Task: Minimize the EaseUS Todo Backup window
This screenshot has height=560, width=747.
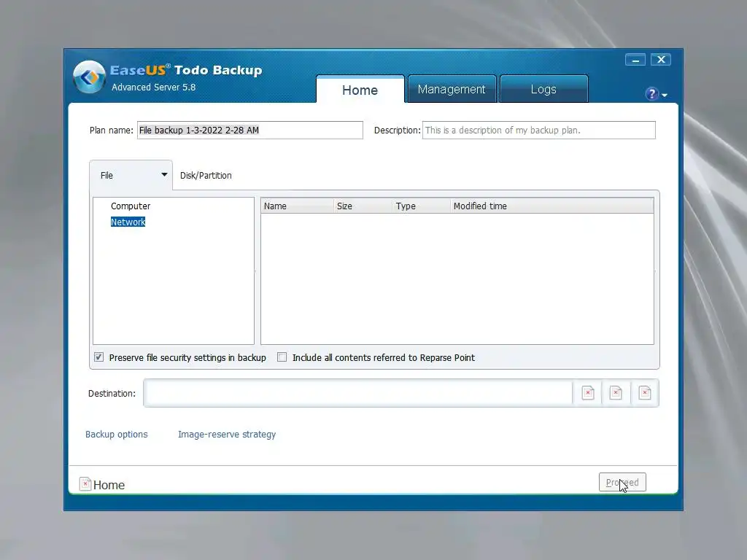Action: tap(635, 60)
